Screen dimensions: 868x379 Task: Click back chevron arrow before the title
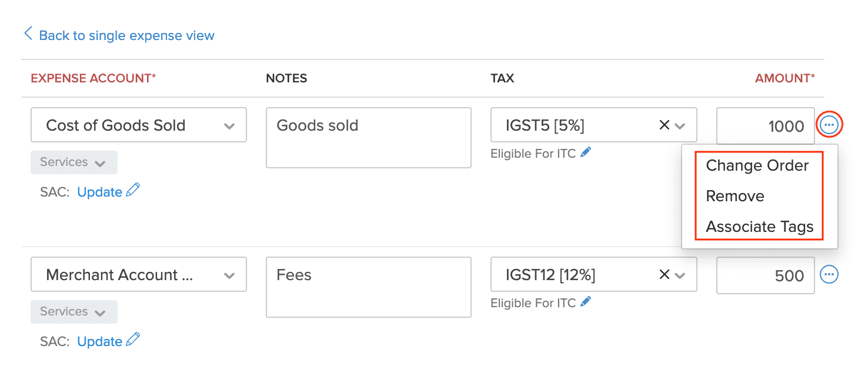27,34
